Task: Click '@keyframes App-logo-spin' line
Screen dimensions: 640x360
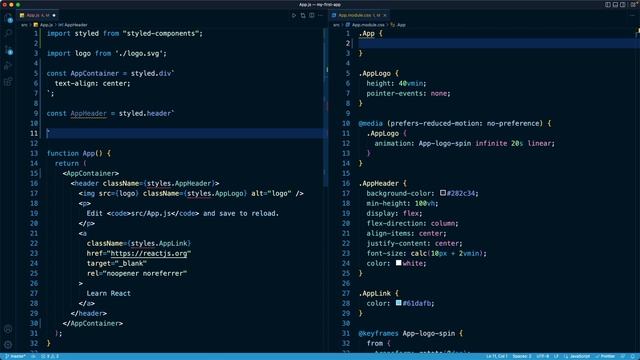Action: click(x=410, y=333)
